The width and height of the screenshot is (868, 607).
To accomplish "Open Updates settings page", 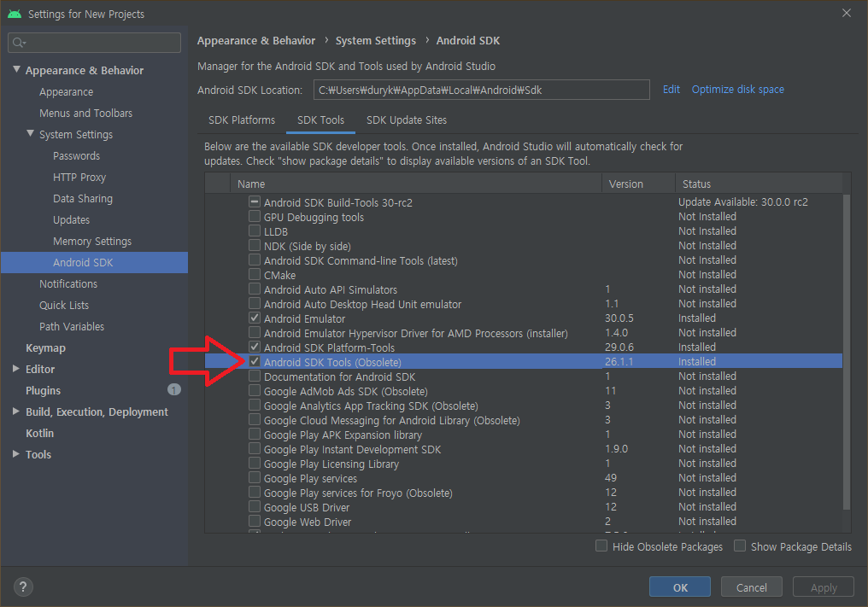I will (71, 219).
